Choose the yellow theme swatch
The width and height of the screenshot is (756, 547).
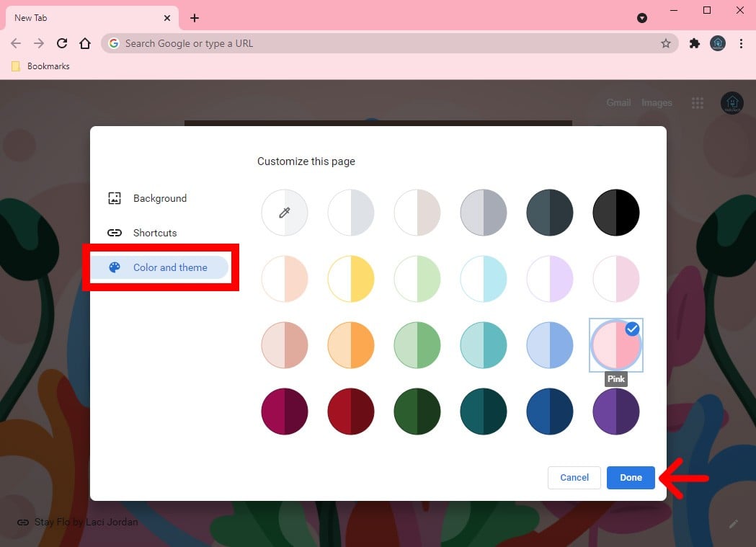coord(351,279)
